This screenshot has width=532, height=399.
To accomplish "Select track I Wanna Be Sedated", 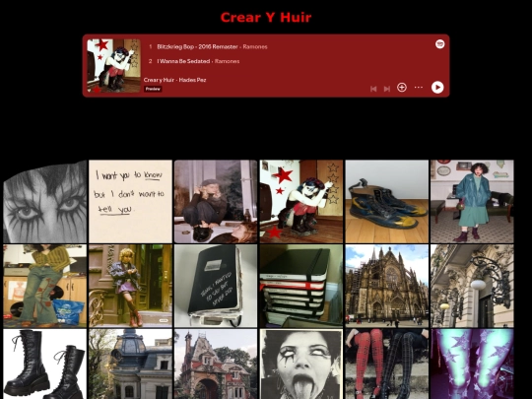I will pyautogui.click(x=183, y=61).
